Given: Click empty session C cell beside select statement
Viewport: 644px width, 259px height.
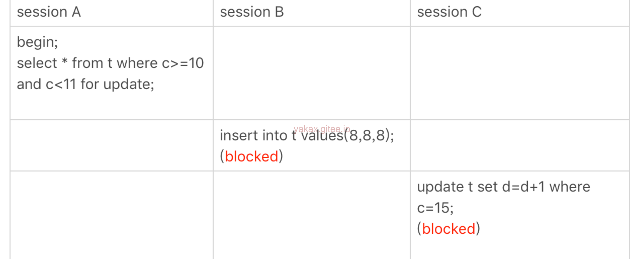Looking at the screenshot, I should click(519, 73).
